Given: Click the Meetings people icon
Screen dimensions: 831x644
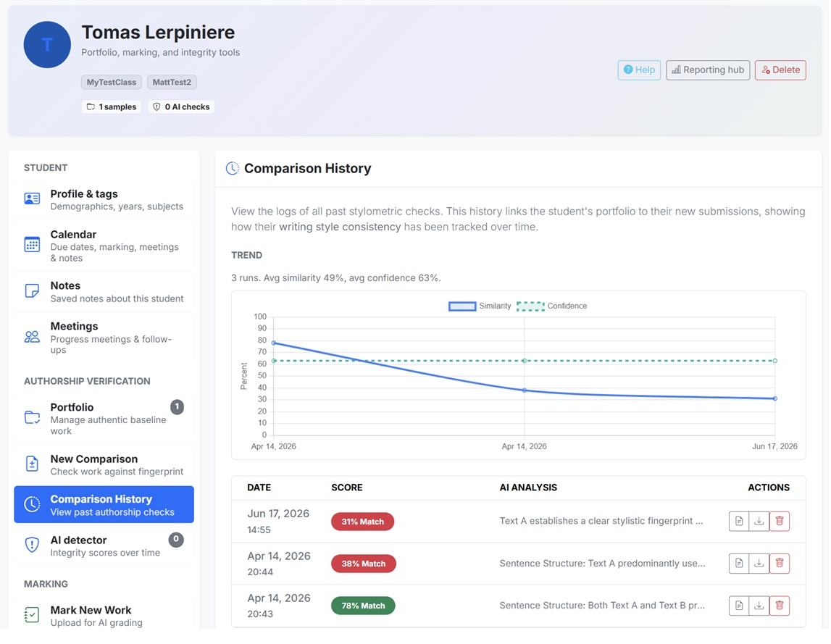Looking at the screenshot, I should coord(32,337).
